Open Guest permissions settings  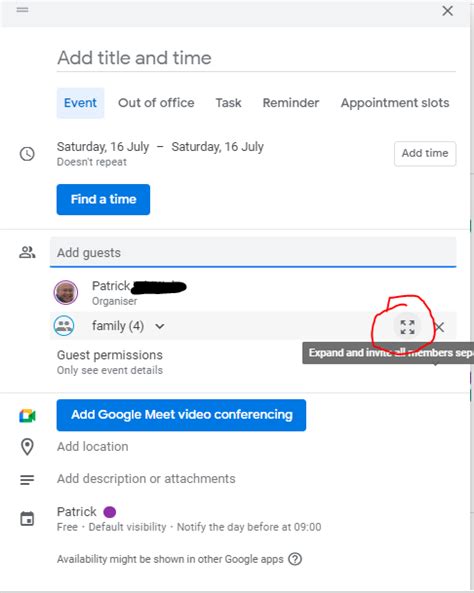pos(110,362)
